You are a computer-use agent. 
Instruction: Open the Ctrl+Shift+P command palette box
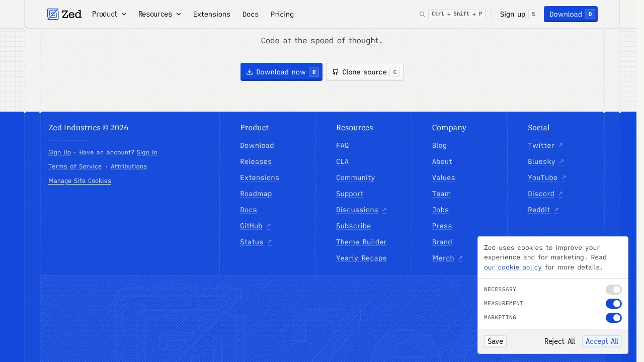(x=456, y=14)
